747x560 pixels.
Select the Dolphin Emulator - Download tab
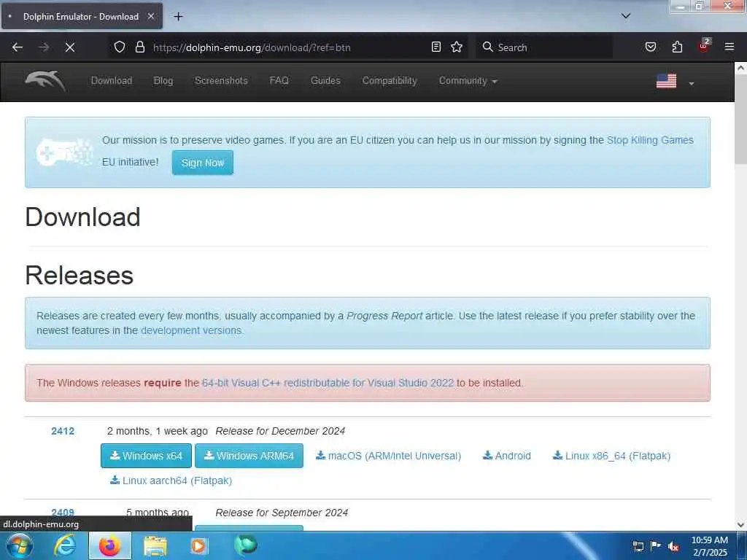(82, 16)
